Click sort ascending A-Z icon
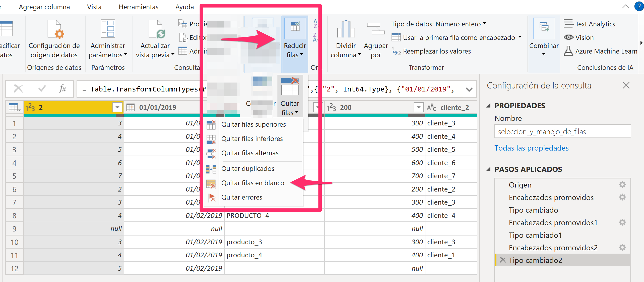The image size is (644, 282). pos(316,23)
